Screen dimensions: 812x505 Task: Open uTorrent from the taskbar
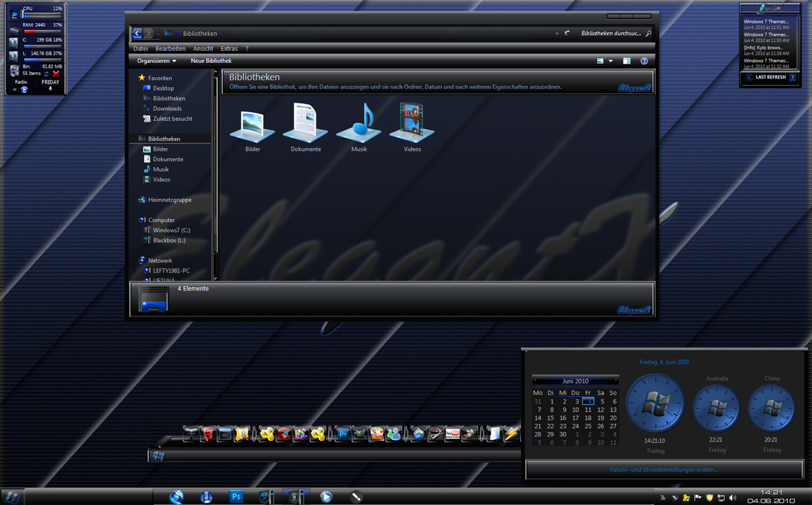tap(206, 496)
